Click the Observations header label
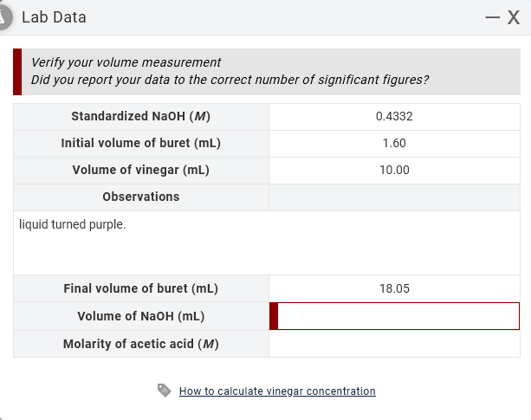 (x=141, y=197)
